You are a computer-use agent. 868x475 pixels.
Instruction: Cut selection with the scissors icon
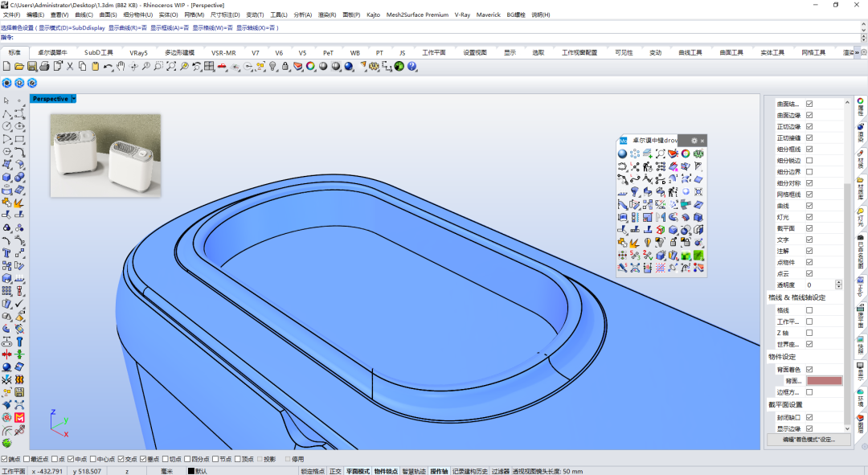(70, 67)
